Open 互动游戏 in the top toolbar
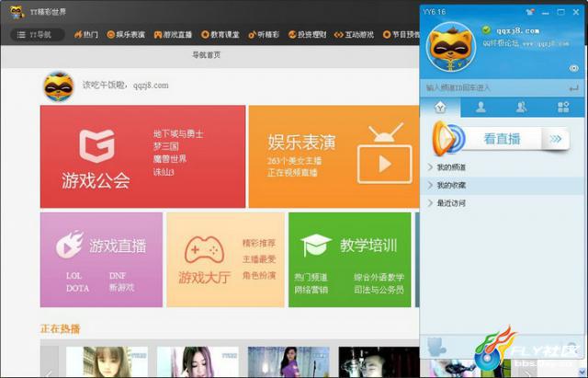The height and width of the screenshot is (378, 588). 354,35
